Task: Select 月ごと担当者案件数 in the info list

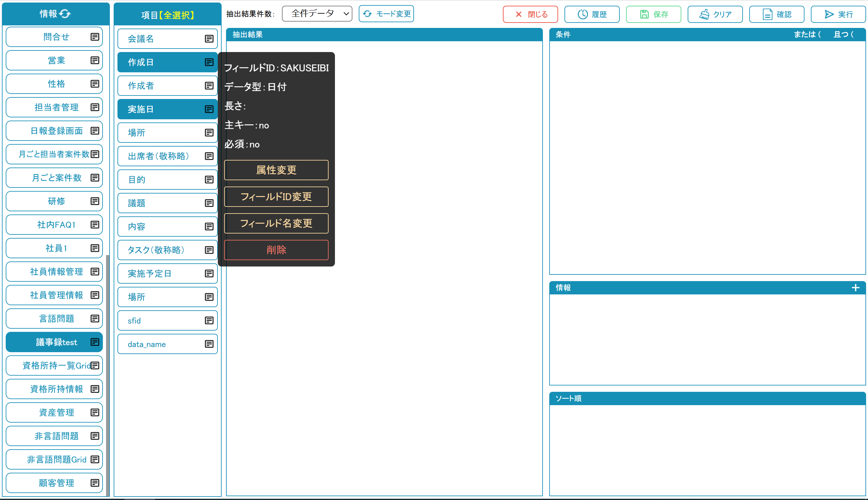Action: [54, 154]
